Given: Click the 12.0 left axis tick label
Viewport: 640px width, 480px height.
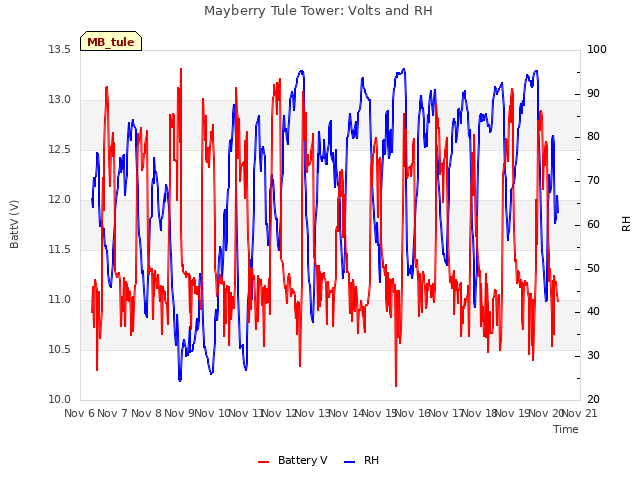Looking at the screenshot, I should [59, 200].
